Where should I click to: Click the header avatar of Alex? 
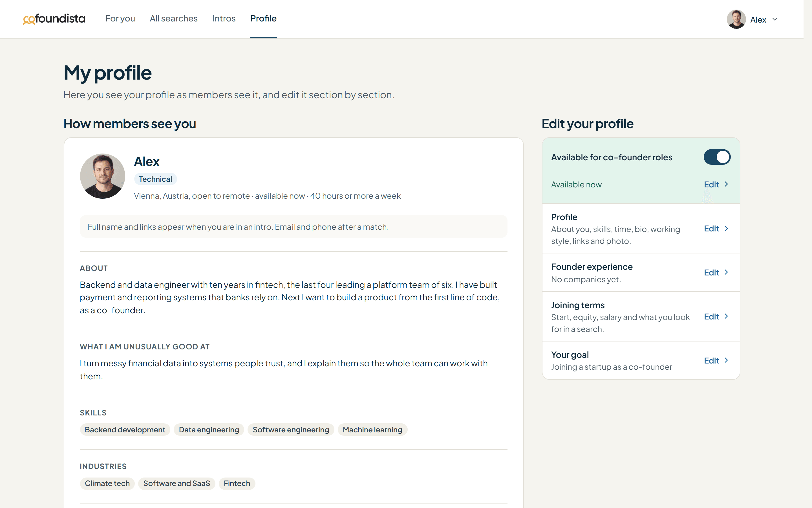coord(736,19)
